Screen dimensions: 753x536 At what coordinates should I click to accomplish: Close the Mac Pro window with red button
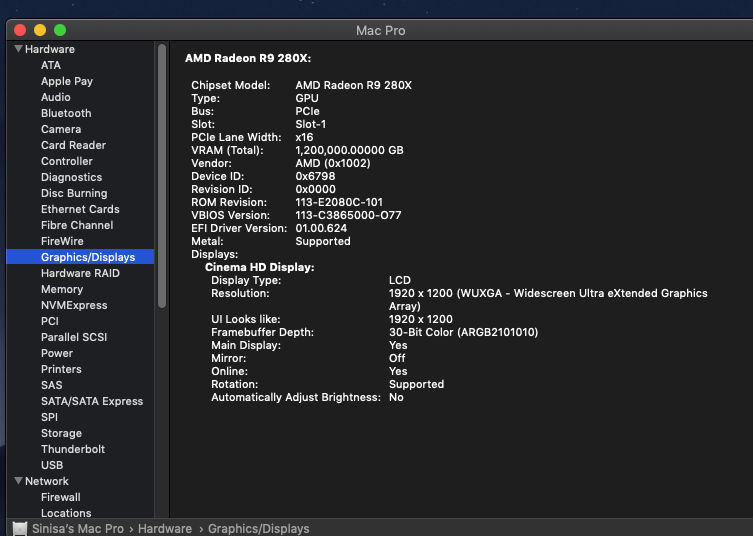(x=20, y=30)
